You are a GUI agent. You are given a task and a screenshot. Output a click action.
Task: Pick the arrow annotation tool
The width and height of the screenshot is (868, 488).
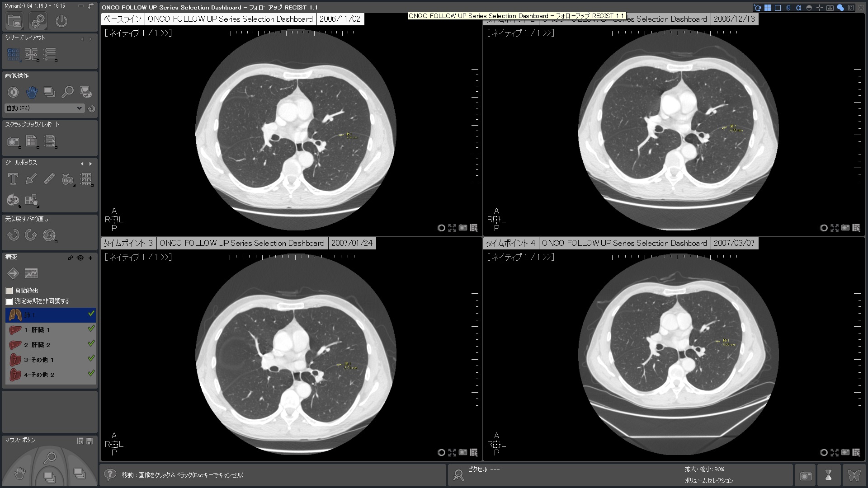click(x=31, y=179)
